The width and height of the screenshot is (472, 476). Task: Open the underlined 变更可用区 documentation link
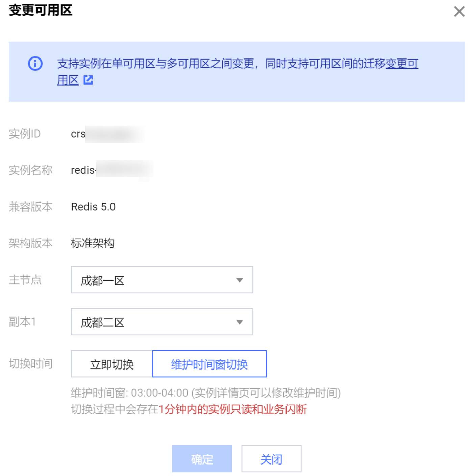(401, 64)
